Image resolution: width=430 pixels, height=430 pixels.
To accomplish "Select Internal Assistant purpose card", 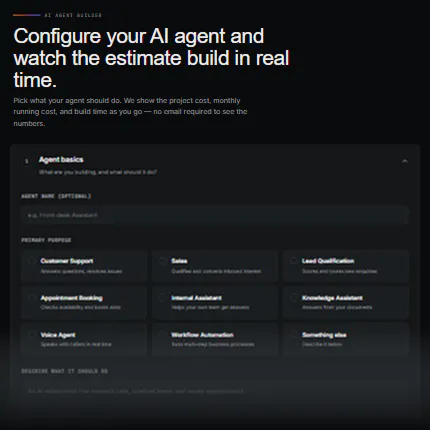I will pos(215,302).
